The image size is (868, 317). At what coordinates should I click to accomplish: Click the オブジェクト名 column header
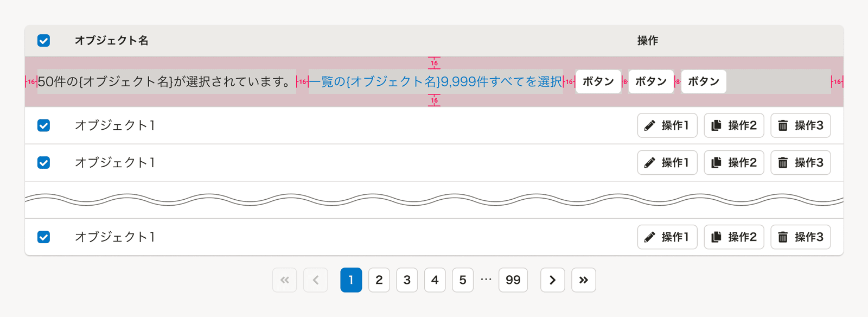(x=111, y=41)
